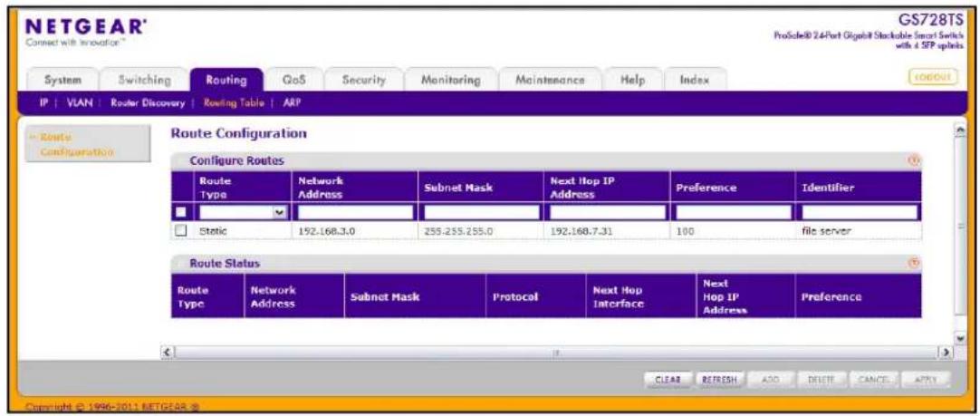Open the Index tab
Screen dimensions: 980x416
tap(695, 81)
